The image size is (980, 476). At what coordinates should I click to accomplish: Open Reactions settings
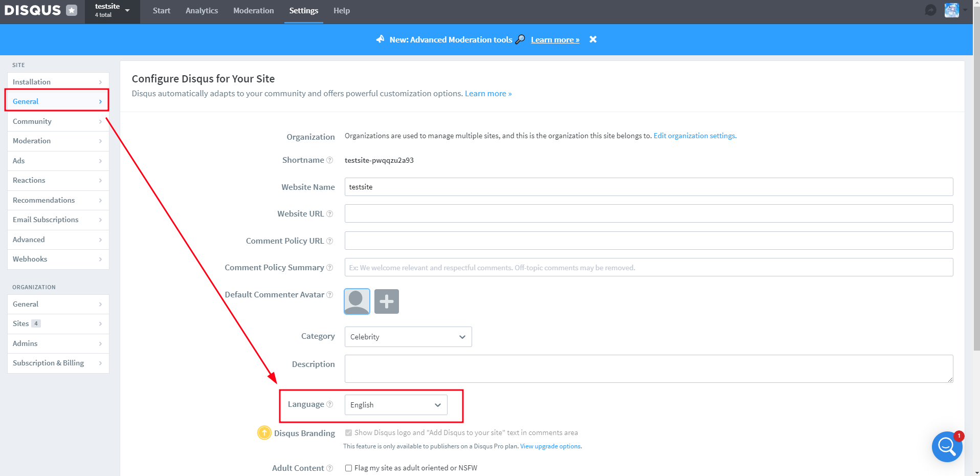click(x=58, y=180)
